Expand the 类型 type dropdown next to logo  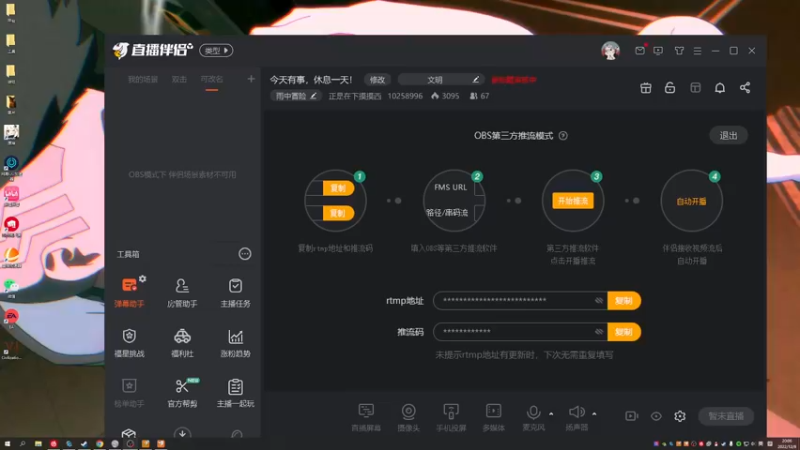(216, 51)
